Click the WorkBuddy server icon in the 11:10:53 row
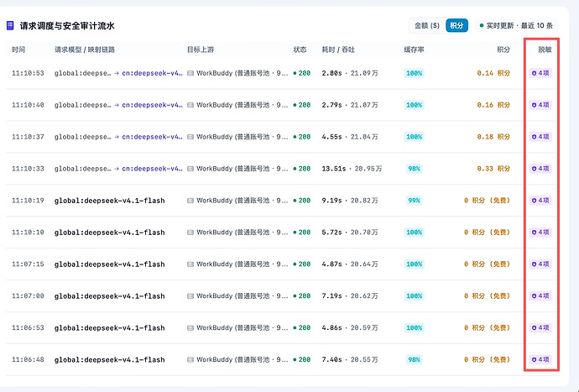Image resolution: width=579 pixels, height=392 pixels. [190, 73]
